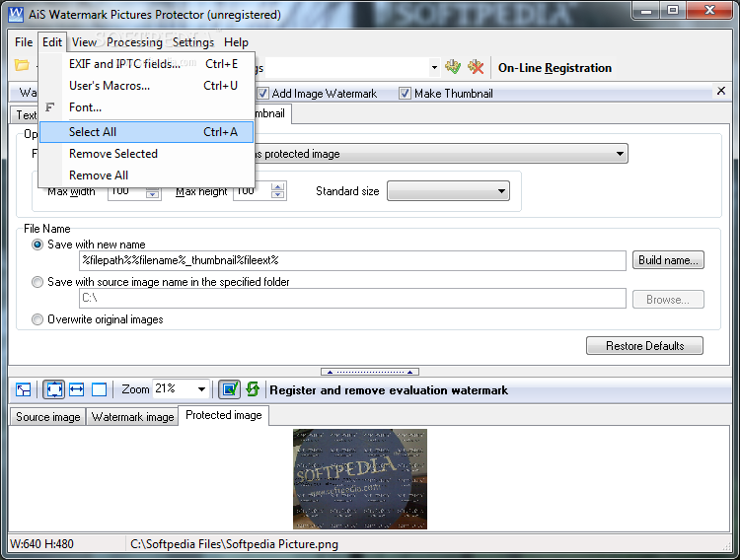This screenshot has width=740, height=560.
Task: Switch to Watermark image tab
Action: point(132,417)
